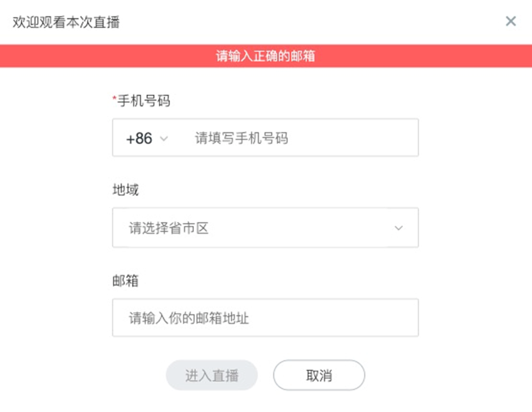Focus the phone number input field
The width and height of the screenshot is (532, 412).
point(299,138)
